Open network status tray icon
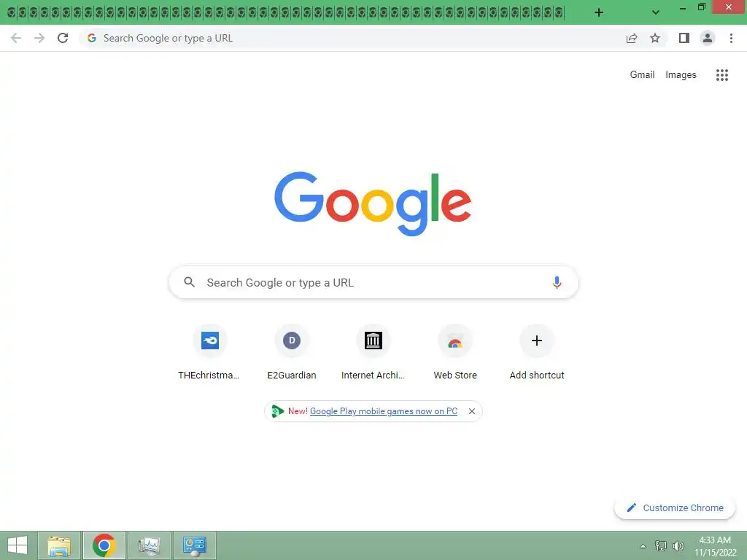This screenshot has width=747, height=560. (660, 545)
